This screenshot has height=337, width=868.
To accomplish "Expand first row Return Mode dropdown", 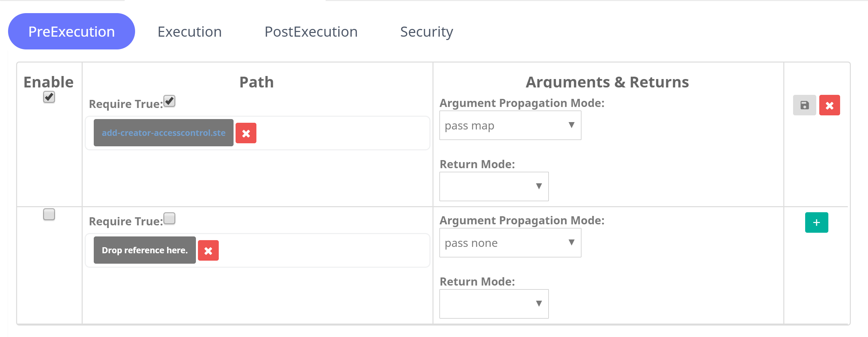I will [494, 187].
